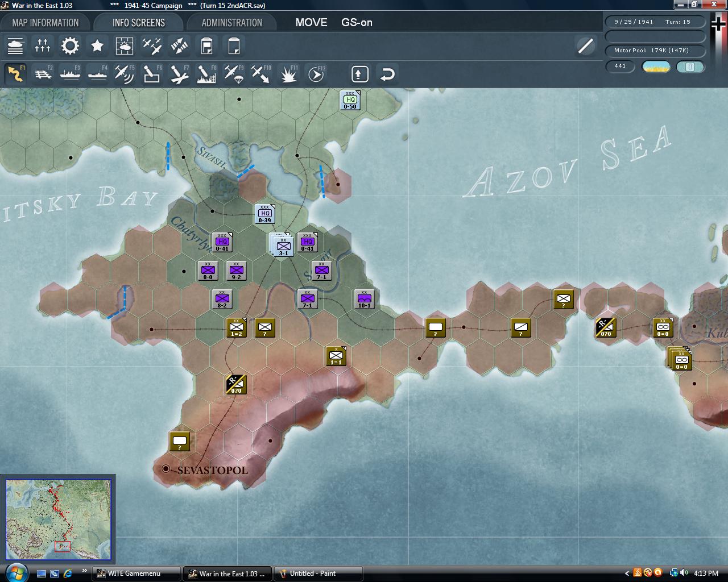
Task: Select the F5 air recon mode icon
Action: 125,74
